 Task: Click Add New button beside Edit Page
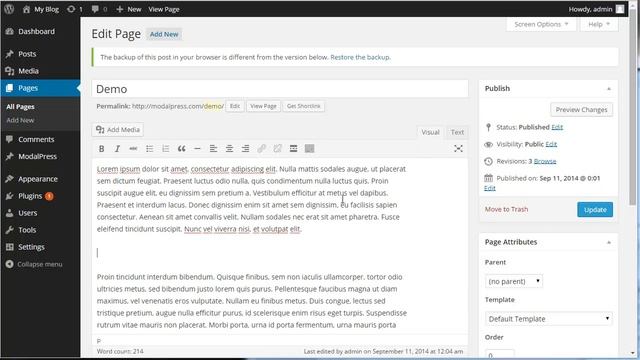[x=164, y=34]
